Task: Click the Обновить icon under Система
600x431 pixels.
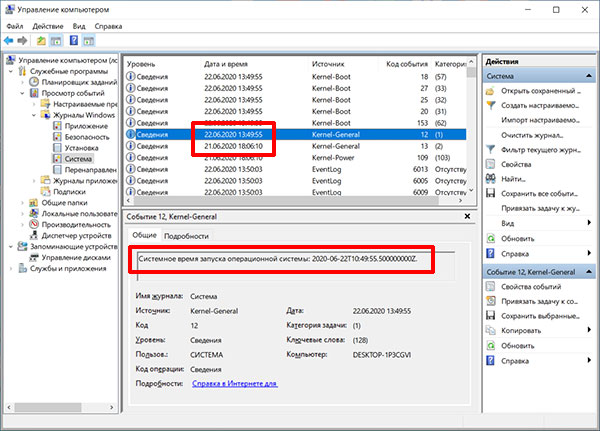Action: point(491,238)
